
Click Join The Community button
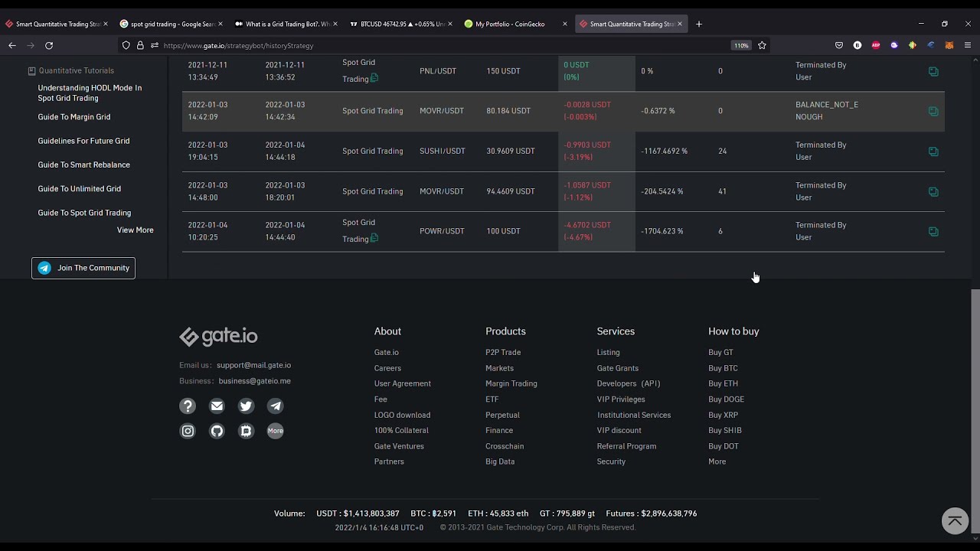[83, 268]
